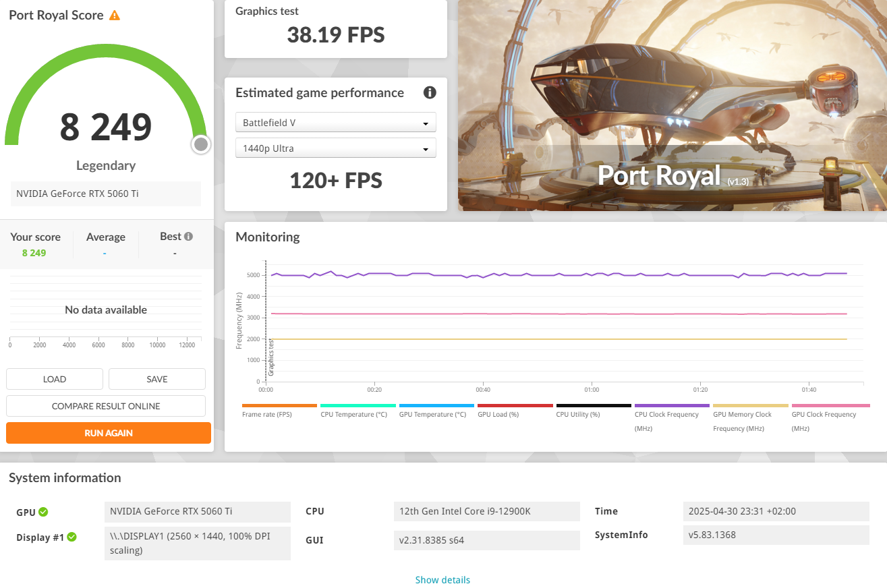Image resolution: width=887 pixels, height=588 pixels.
Task: Click the No data available message
Action: tap(106, 310)
